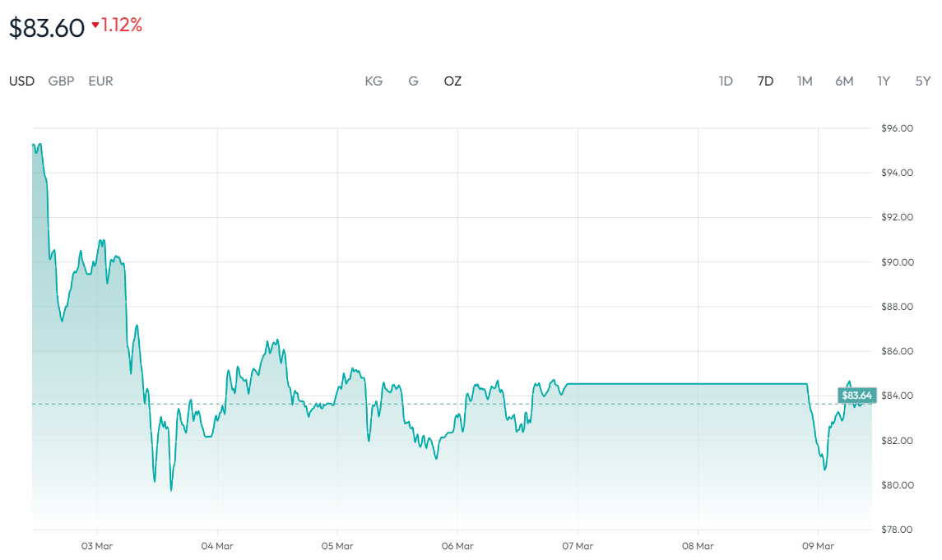942x560 pixels.
Task: Select the 7D time range
Action: 765,81
